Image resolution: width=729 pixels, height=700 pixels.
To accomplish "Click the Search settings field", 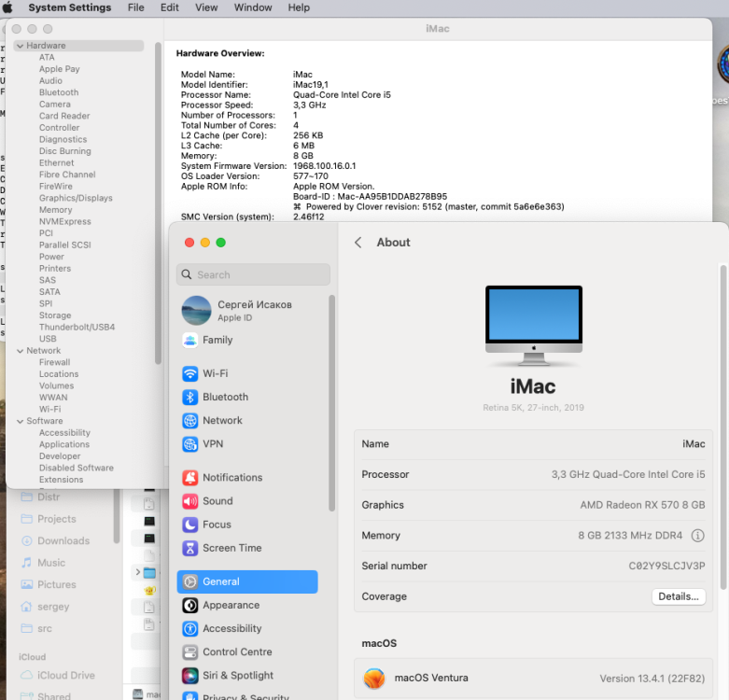I will pyautogui.click(x=253, y=274).
